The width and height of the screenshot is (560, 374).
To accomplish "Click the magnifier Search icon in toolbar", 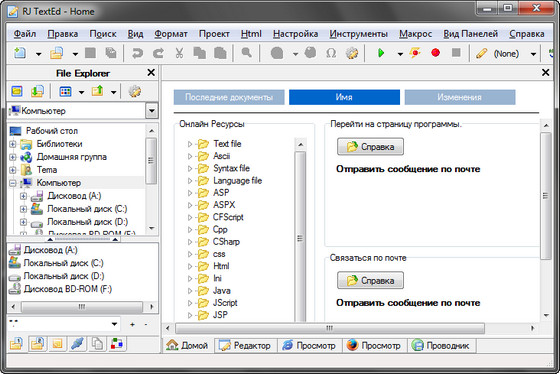I will pyautogui.click(x=246, y=53).
